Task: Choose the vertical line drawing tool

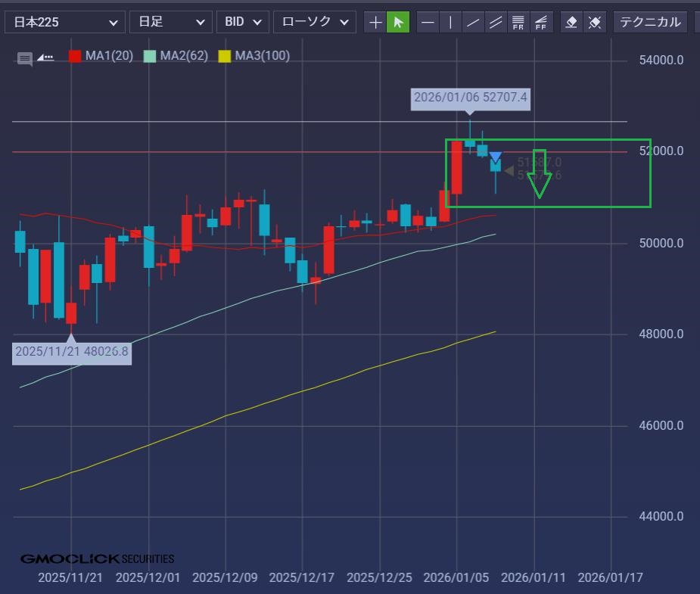Action: [450, 22]
